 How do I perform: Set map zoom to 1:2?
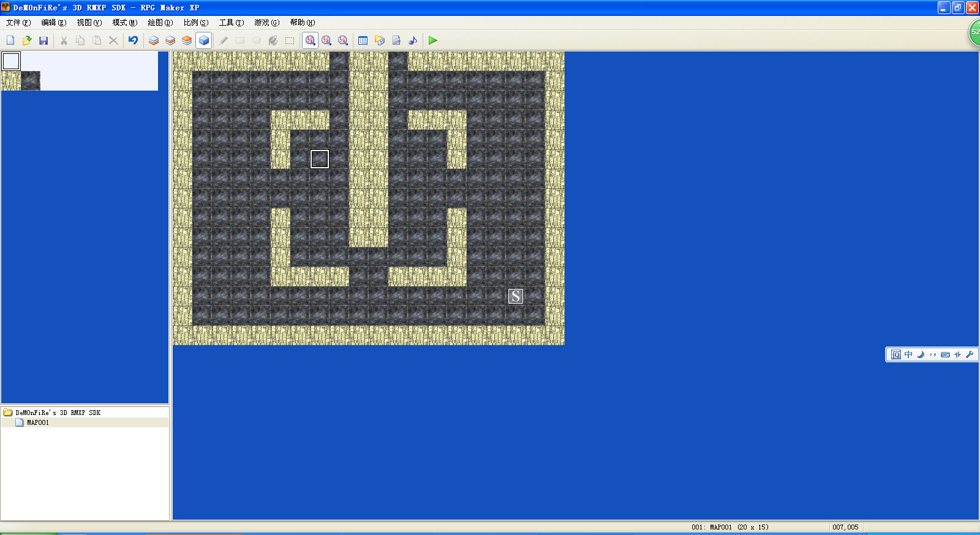pyautogui.click(x=326, y=40)
